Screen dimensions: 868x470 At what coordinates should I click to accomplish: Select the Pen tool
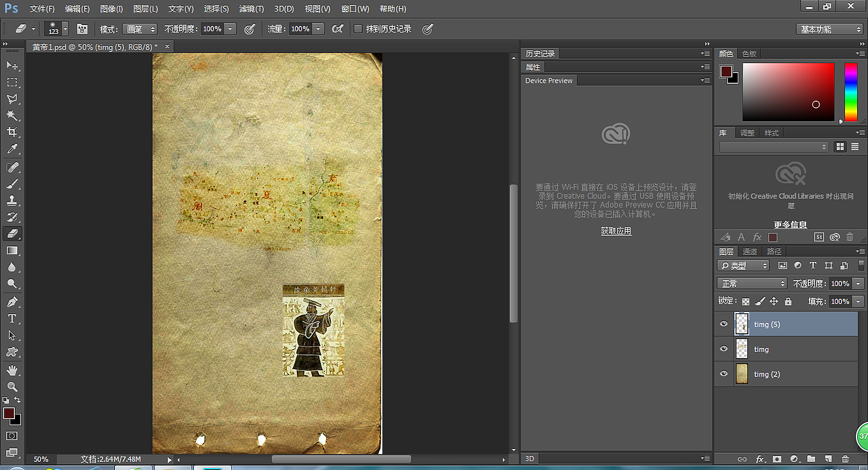tap(12, 302)
